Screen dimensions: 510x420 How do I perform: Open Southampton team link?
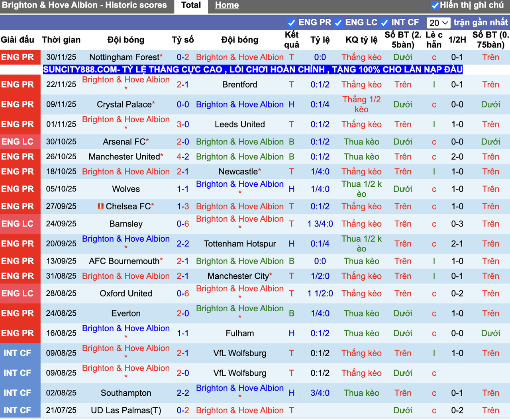pos(126,393)
